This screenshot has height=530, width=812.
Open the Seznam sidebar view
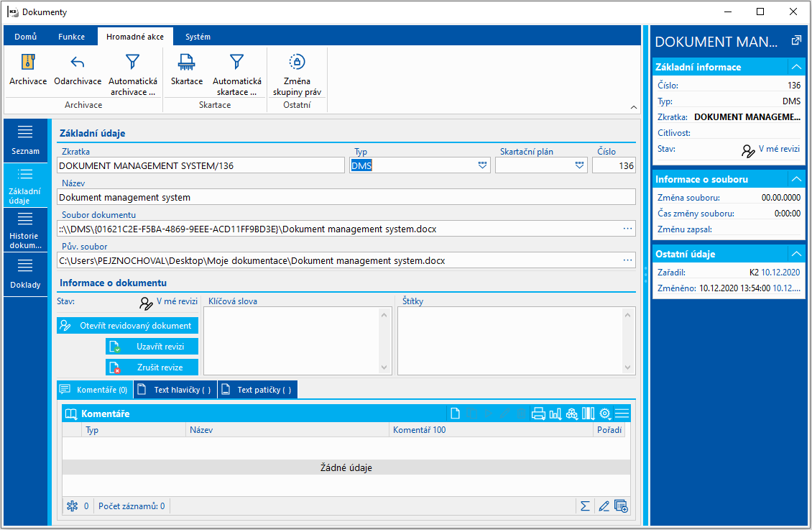(x=25, y=140)
